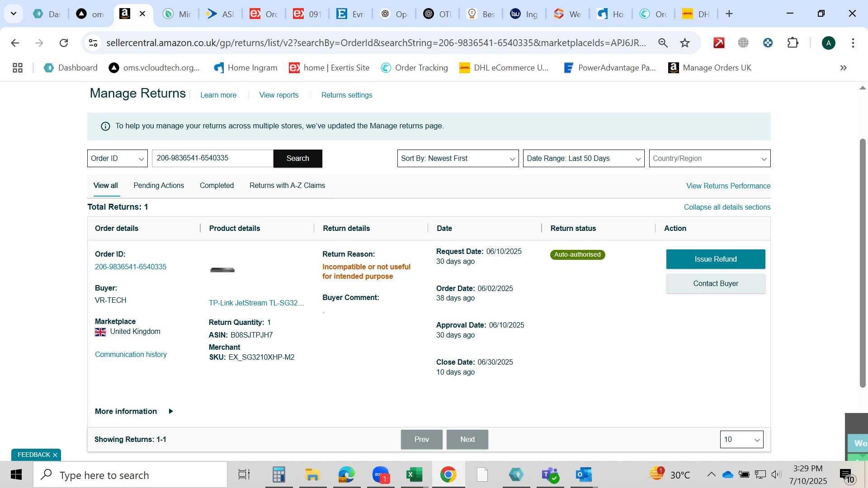Open order 206-9836541-6540335 link

[131, 267]
